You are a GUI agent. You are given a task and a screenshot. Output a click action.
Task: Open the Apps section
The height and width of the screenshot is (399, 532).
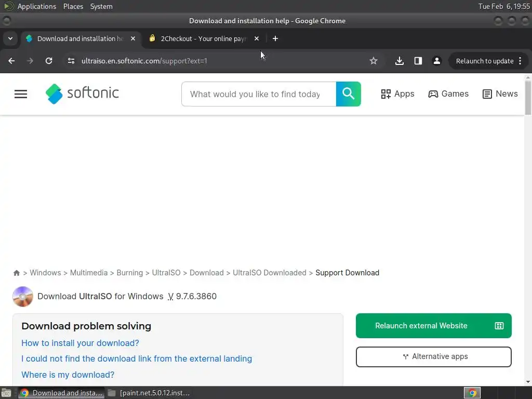[x=397, y=94]
